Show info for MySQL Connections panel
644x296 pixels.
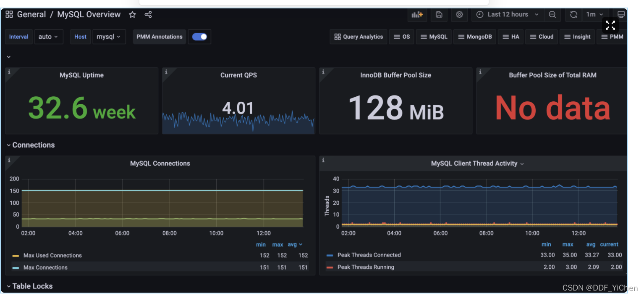click(9, 160)
